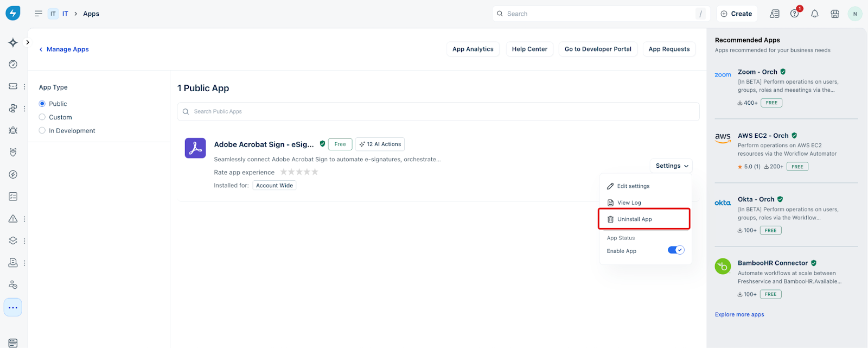The image size is (868, 348).
Task: Open the Freddy AI sparkle icon in sidebar
Action: coord(13,42)
